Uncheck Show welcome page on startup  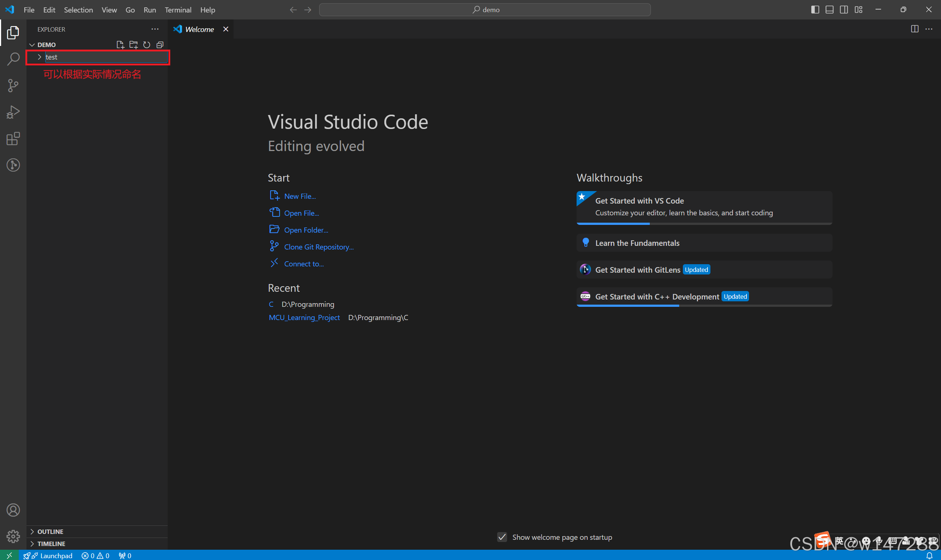(x=502, y=537)
